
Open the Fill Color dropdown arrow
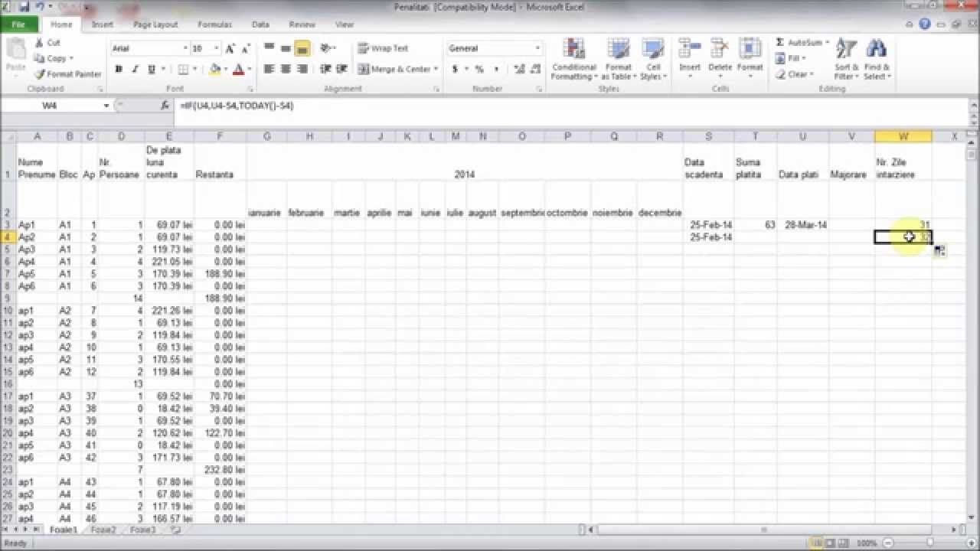click(225, 69)
